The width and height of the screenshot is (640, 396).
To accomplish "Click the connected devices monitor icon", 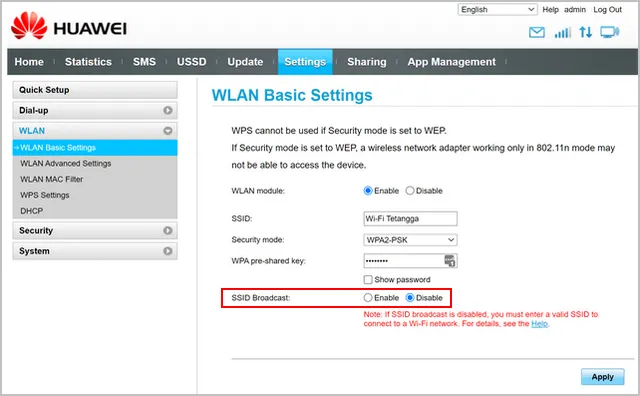I will tap(609, 32).
